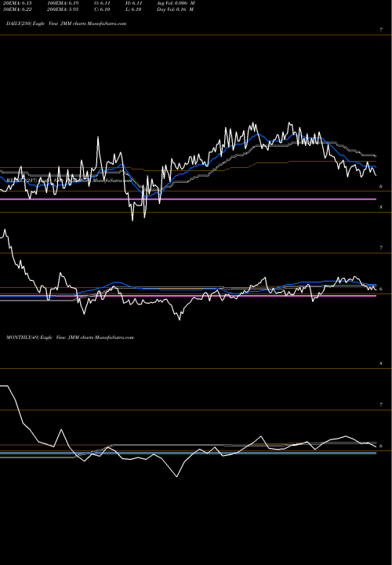Viewport: 392px width, 565px height.
Task: Select the '100EMA: 6.19' reading
Action: click(x=63, y=3)
